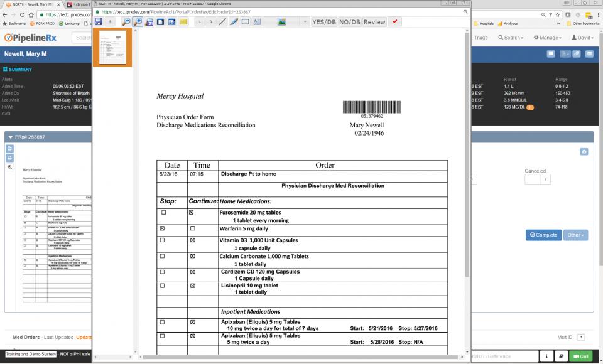Click the camera icon in right panel
This screenshot has width=603, height=364.
[x=584, y=152]
